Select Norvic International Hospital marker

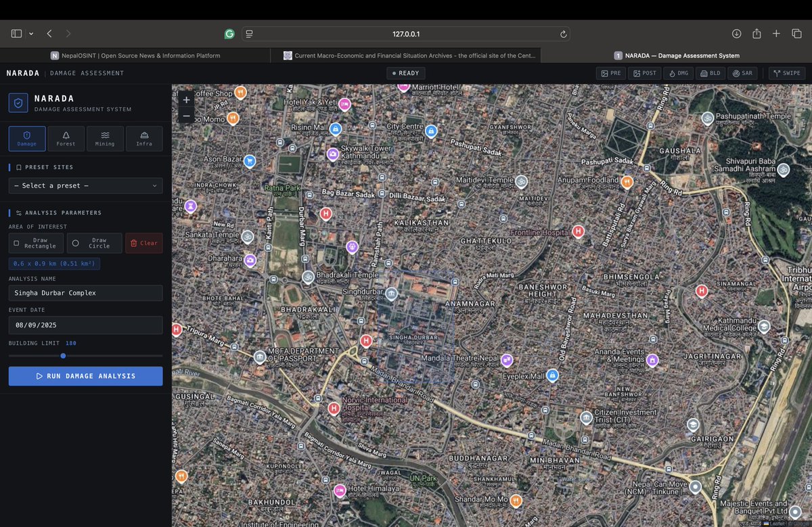coord(334,408)
